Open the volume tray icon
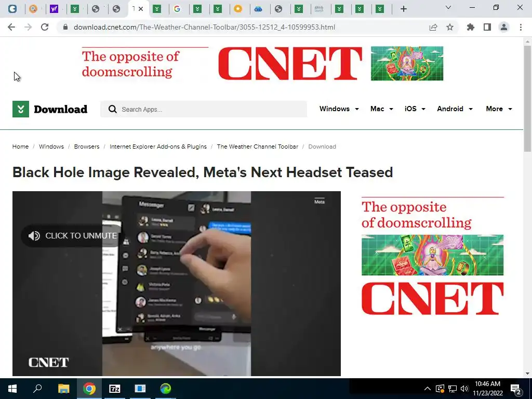532x399 pixels. click(464, 389)
